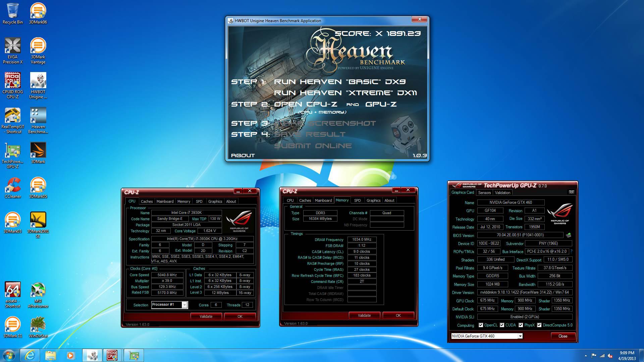Switch to Sensors tab in GPU-Z
This screenshot has height=362, width=644.
(484, 193)
